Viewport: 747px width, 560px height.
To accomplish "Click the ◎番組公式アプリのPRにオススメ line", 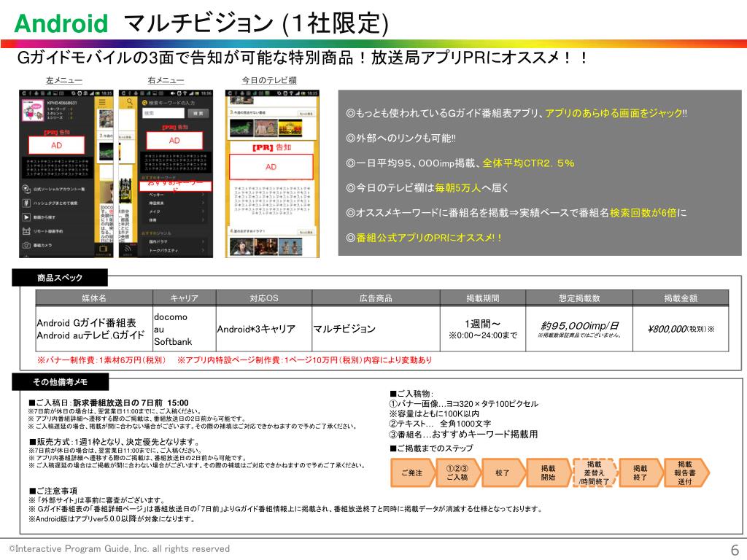I will (424, 237).
